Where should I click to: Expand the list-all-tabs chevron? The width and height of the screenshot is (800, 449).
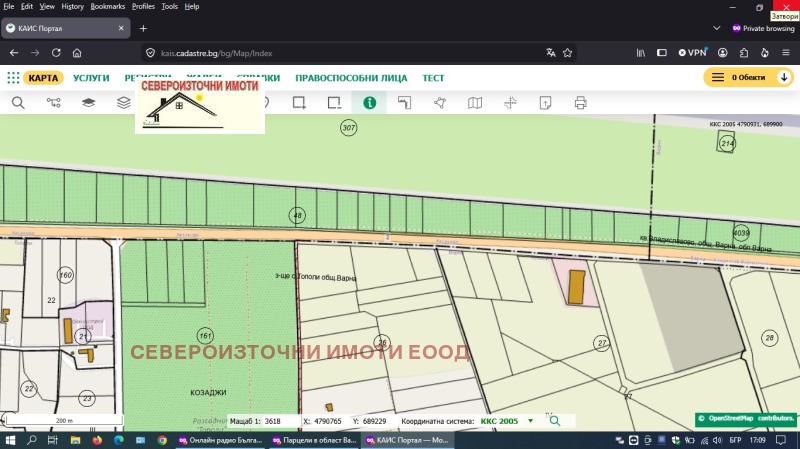point(716,28)
